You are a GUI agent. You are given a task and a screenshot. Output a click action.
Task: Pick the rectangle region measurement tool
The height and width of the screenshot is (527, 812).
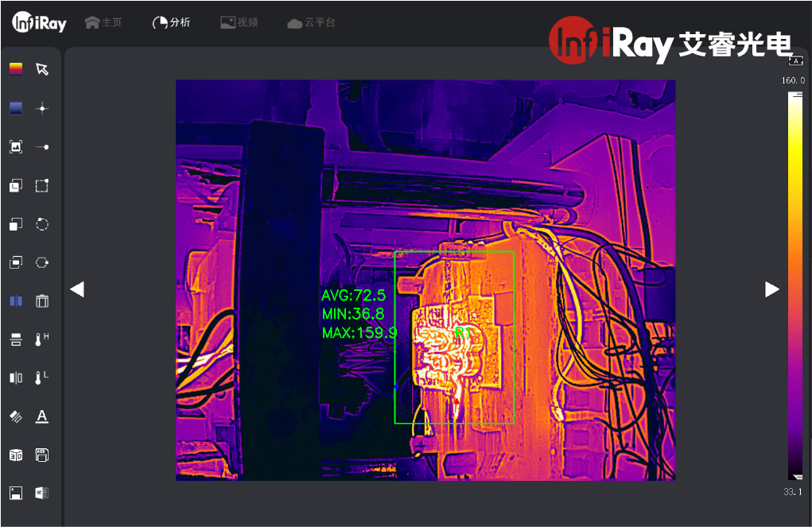coord(42,186)
